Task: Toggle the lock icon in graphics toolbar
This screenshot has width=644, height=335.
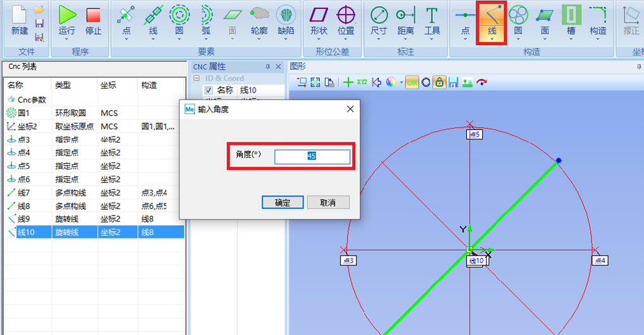Action: click(439, 82)
